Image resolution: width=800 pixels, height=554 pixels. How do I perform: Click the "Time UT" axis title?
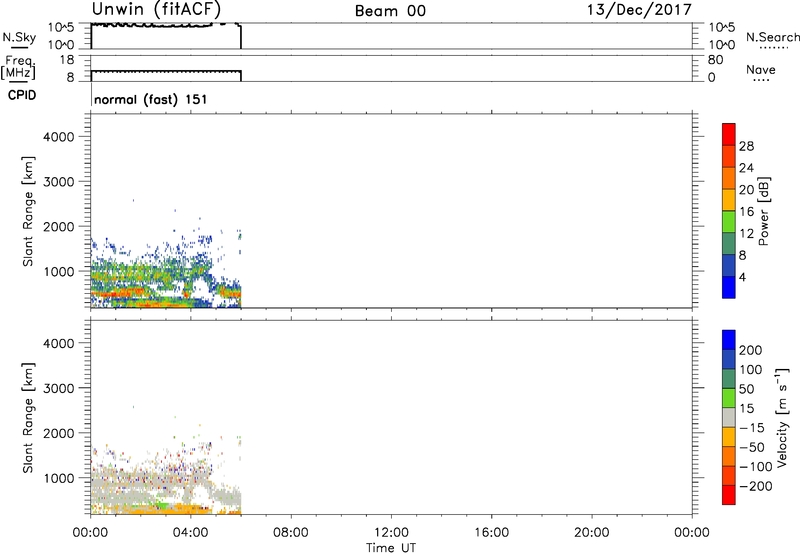(x=391, y=548)
